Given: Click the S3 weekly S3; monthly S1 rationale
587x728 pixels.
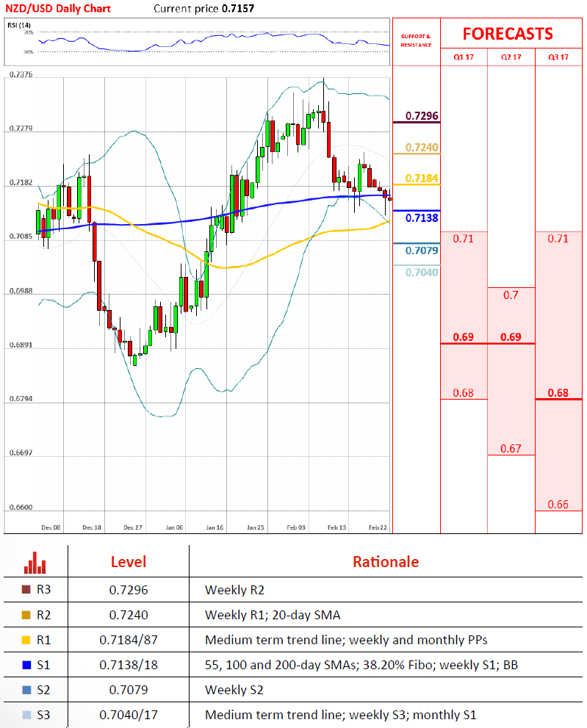Looking at the screenshot, I should click(340, 715).
